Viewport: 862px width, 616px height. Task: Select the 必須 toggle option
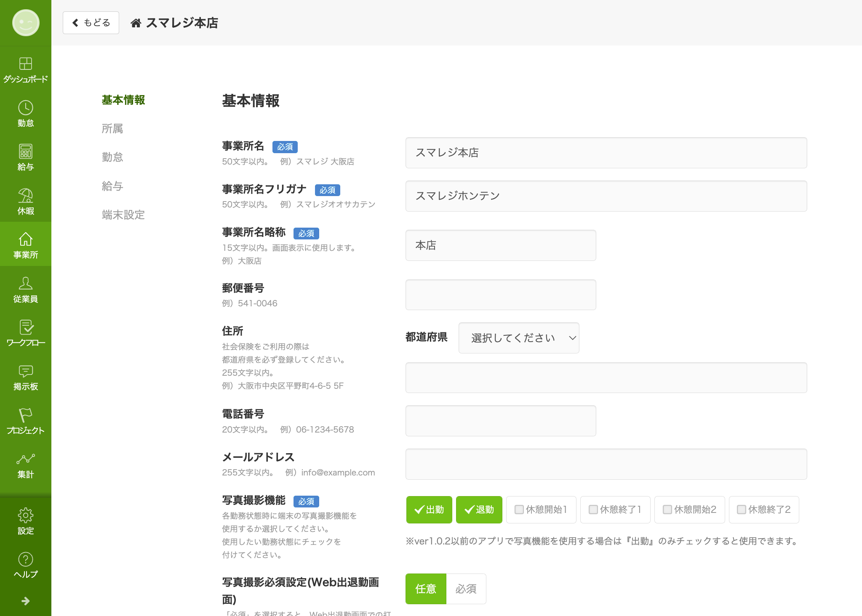point(466,589)
